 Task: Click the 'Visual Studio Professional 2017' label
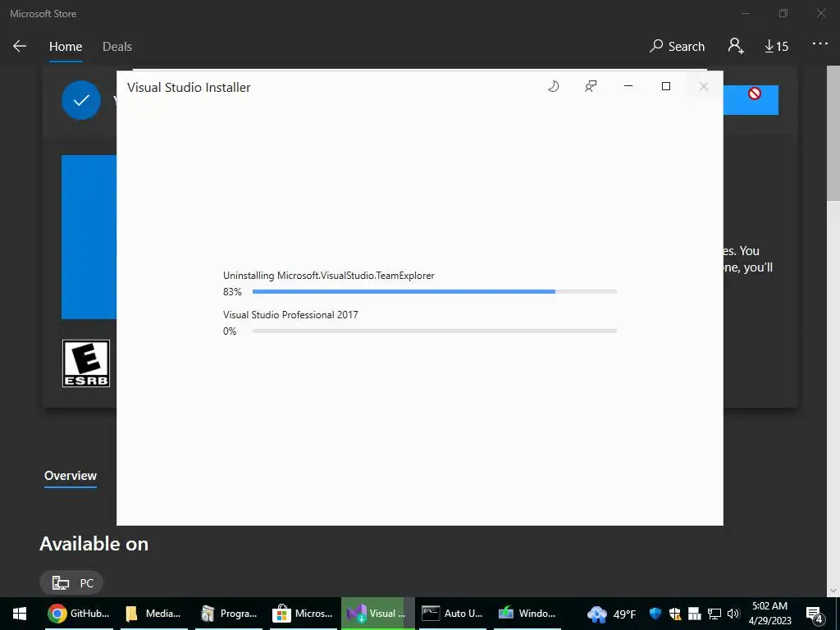click(x=290, y=314)
